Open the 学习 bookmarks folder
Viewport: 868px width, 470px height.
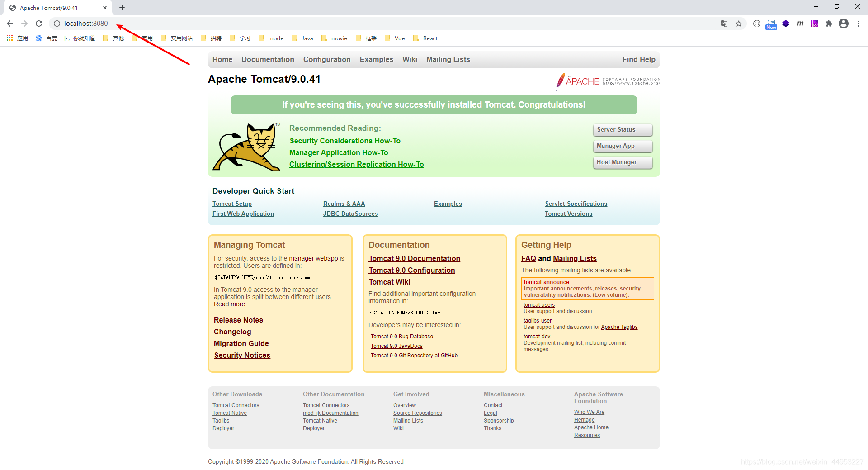click(240, 38)
